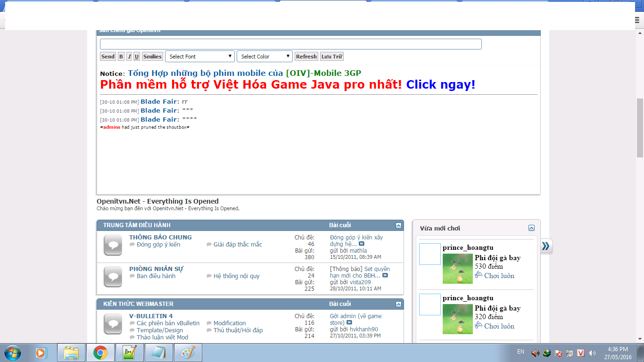Open the Hệ thống nội quy subforum link

[236, 276]
